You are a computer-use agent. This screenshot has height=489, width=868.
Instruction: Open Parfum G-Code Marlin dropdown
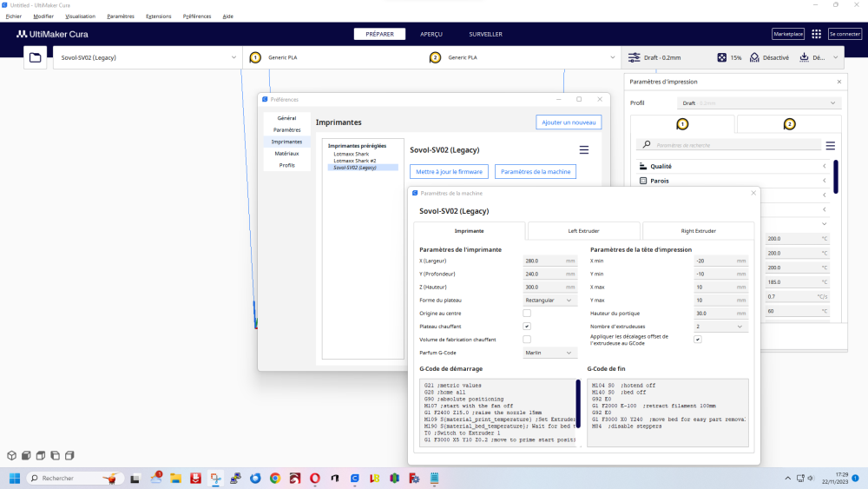pos(549,353)
